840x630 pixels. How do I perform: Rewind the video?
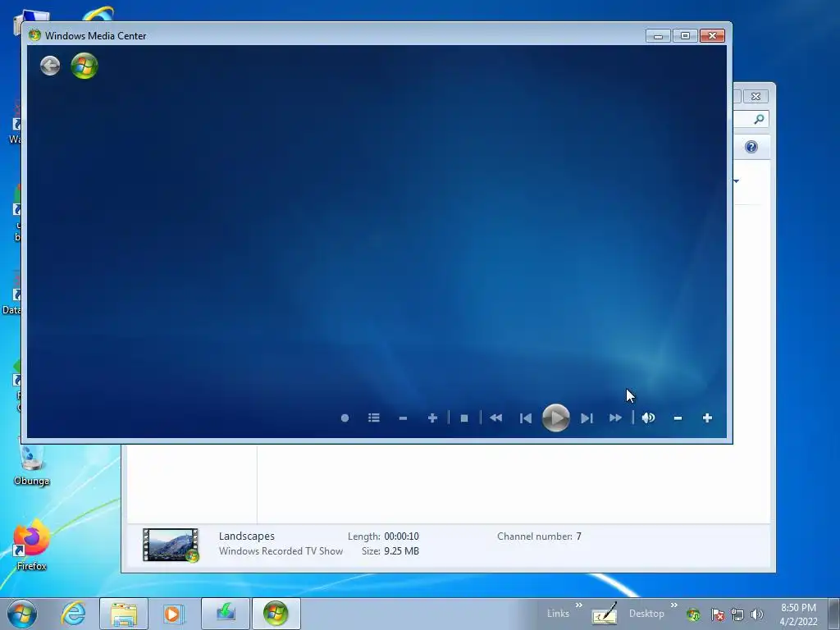tap(496, 418)
